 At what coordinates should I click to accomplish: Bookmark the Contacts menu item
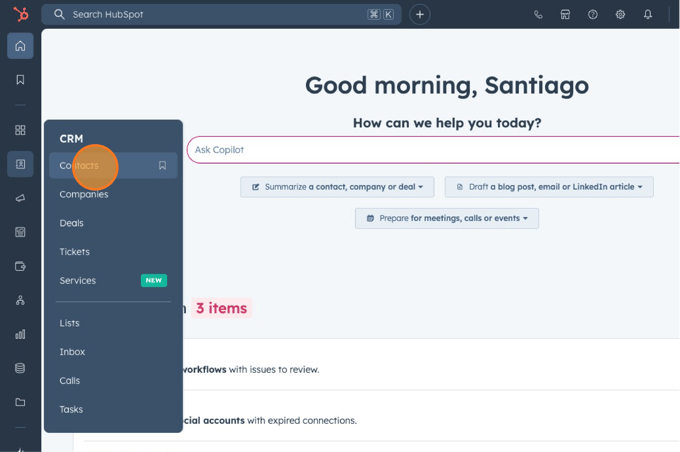(162, 165)
